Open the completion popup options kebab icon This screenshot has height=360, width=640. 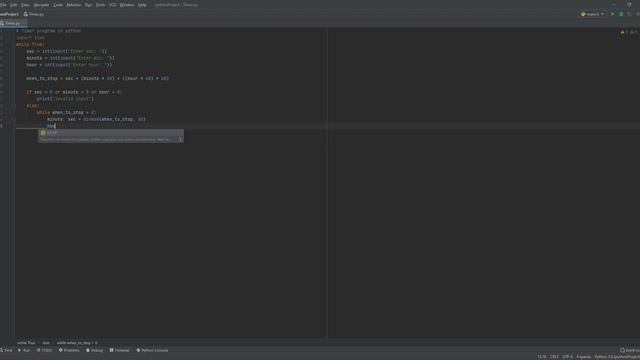click(x=180, y=140)
